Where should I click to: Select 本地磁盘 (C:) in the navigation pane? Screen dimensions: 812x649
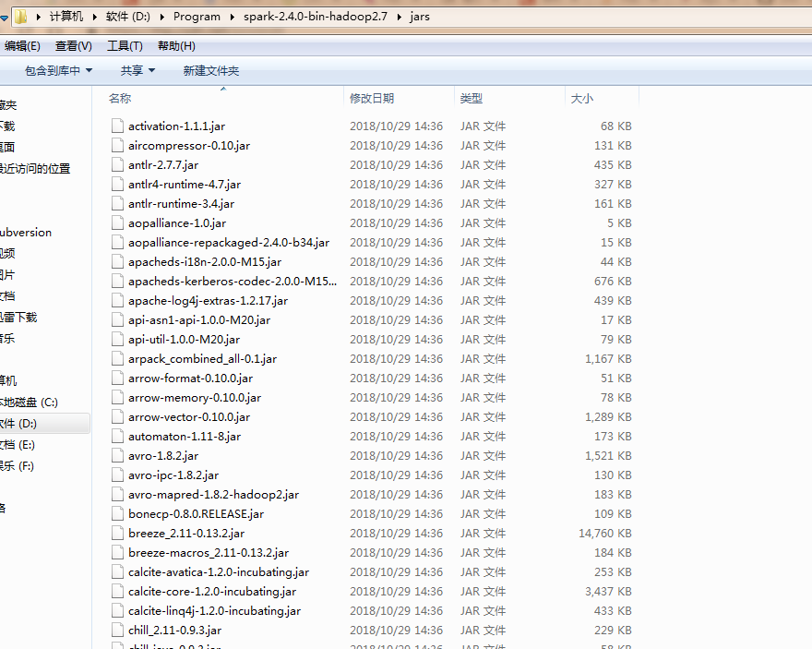pyautogui.click(x=29, y=403)
